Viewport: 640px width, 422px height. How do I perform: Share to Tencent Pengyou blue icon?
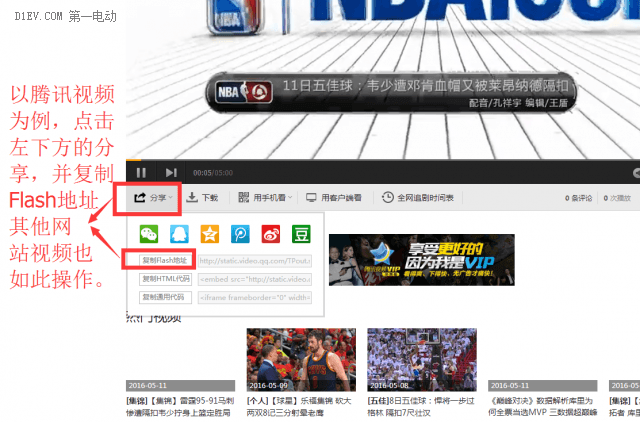point(240,234)
